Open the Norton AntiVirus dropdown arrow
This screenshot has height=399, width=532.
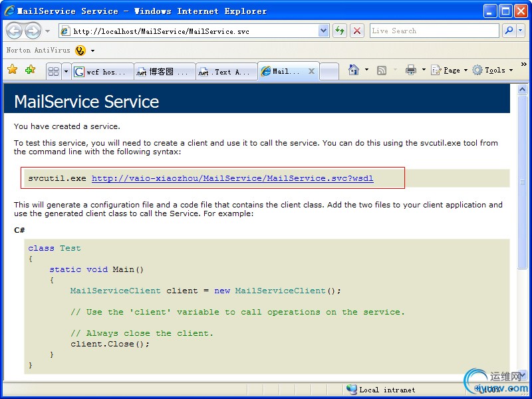92,51
